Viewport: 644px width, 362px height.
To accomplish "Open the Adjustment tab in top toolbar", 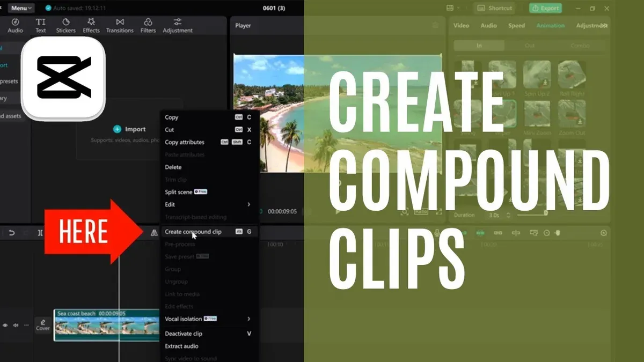I will coord(178,26).
